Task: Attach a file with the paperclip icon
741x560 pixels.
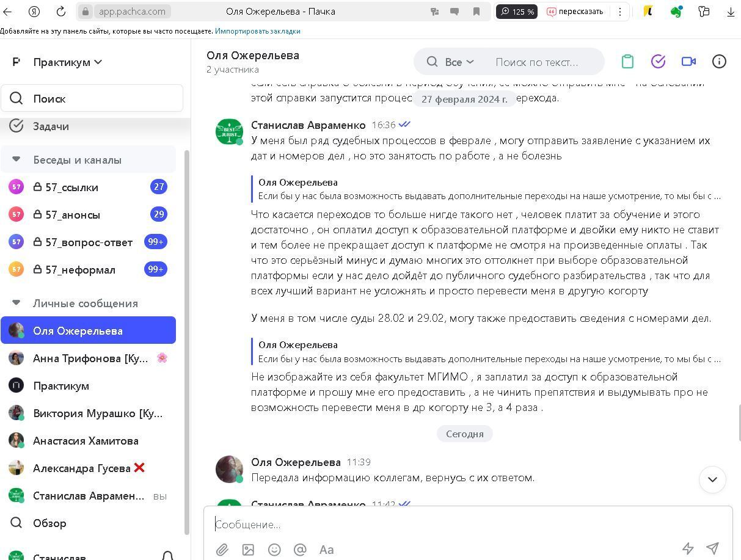Action: pyautogui.click(x=222, y=550)
